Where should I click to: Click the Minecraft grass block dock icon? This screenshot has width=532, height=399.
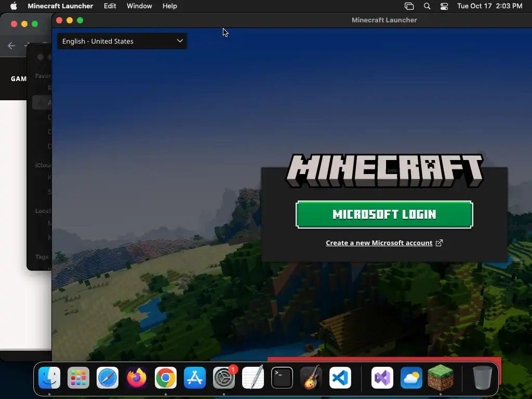coord(441,378)
